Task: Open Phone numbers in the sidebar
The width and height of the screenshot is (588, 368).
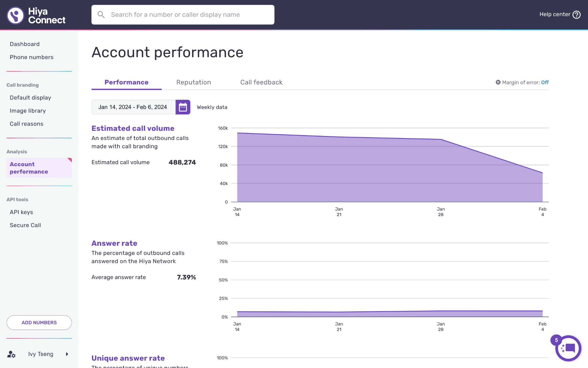Action: click(x=32, y=57)
